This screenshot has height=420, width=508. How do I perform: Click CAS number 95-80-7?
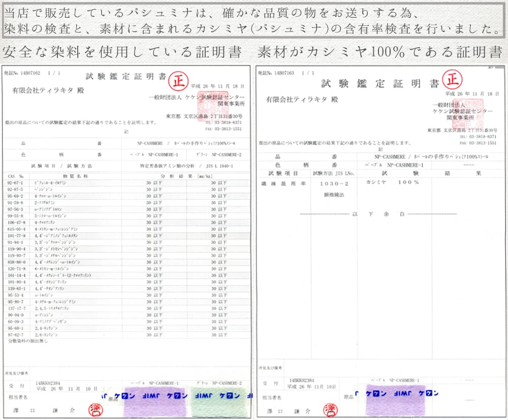pyautogui.click(x=15, y=302)
